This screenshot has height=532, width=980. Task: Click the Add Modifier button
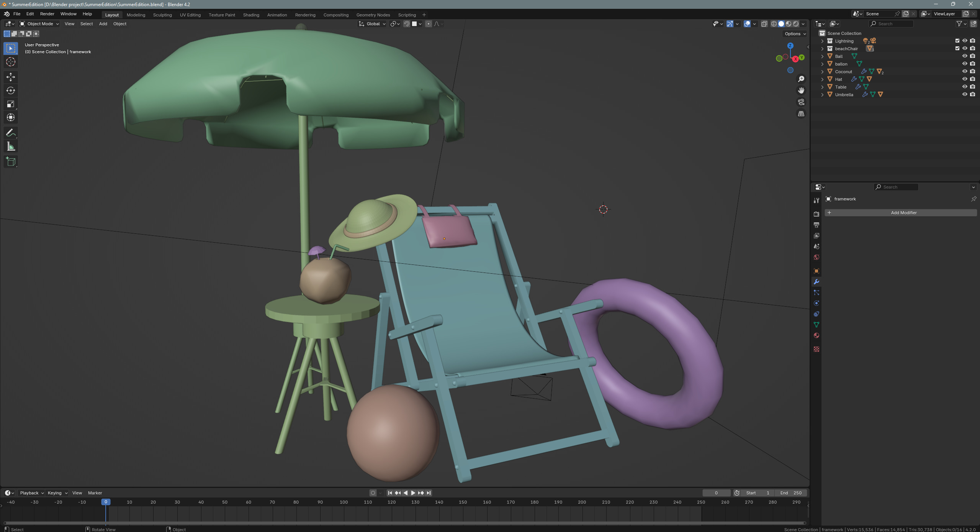pos(901,213)
